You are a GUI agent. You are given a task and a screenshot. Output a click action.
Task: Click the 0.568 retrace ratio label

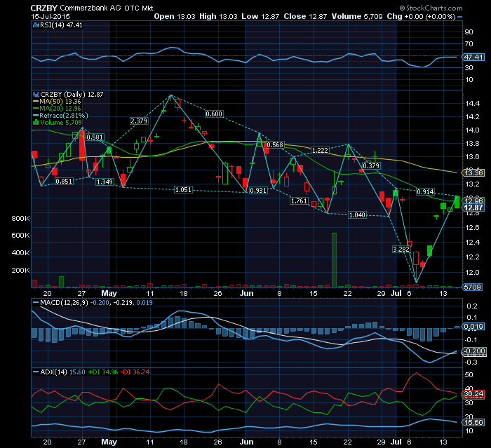pos(275,145)
